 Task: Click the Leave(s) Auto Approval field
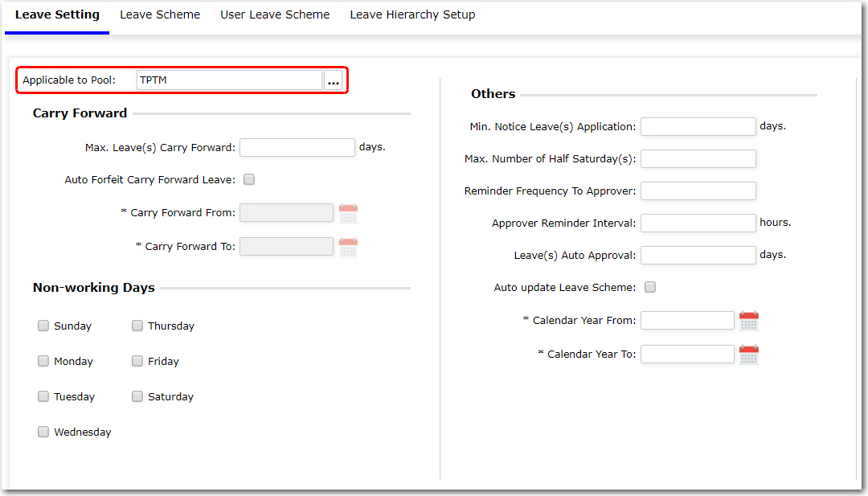(x=698, y=255)
